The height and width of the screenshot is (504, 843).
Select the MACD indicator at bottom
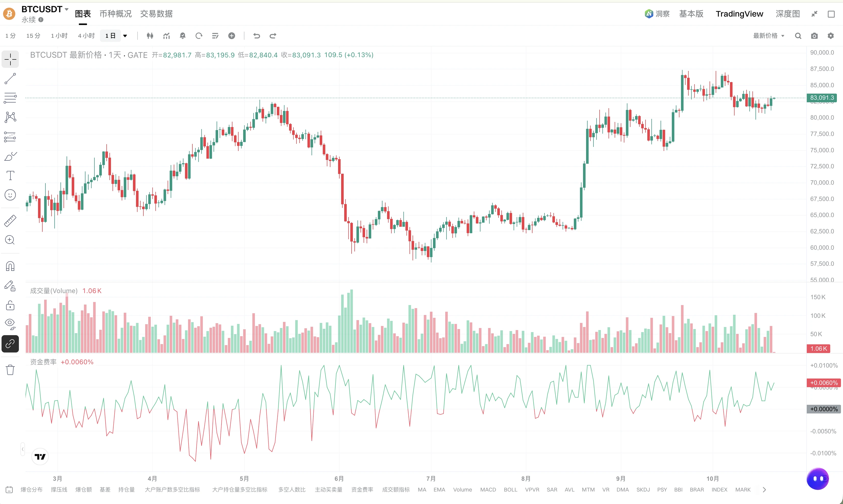pos(488,489)
